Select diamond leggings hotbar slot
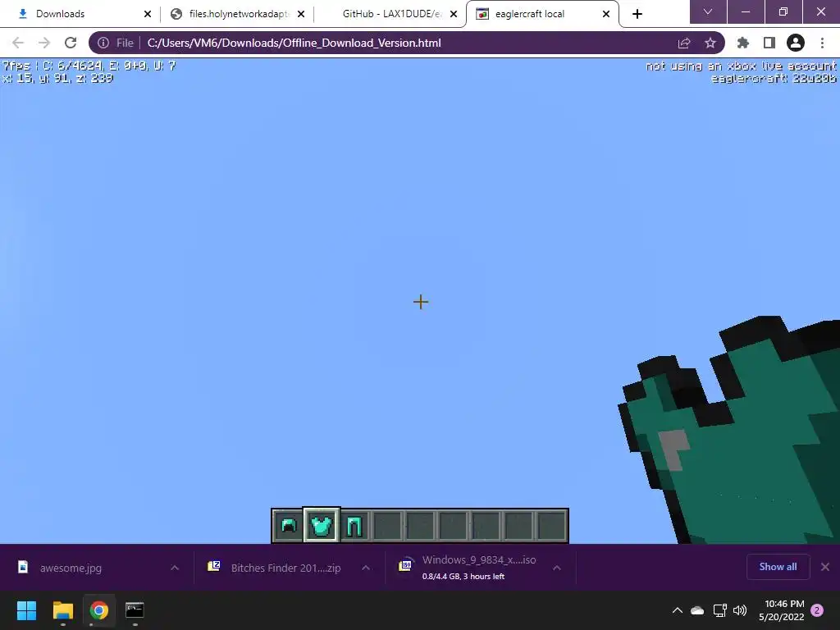Screen dimensions: 840x630 point(354,526)
